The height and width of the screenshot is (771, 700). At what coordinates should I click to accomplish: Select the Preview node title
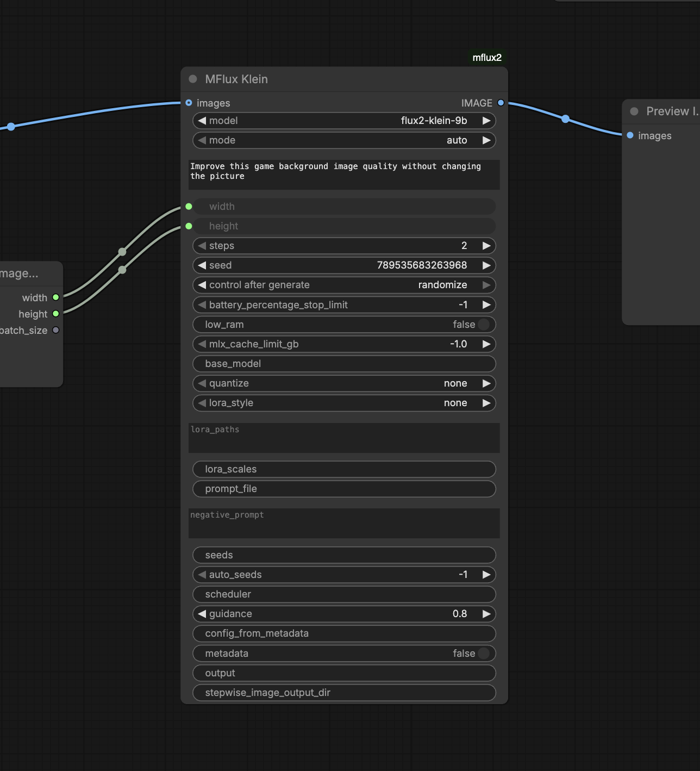pos(672,111)
